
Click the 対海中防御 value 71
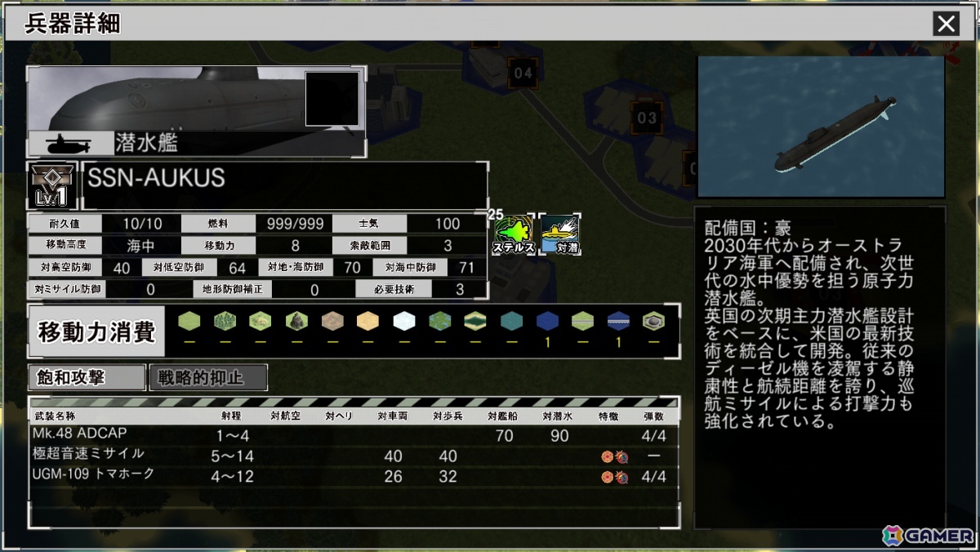click(x=467, y=268)
